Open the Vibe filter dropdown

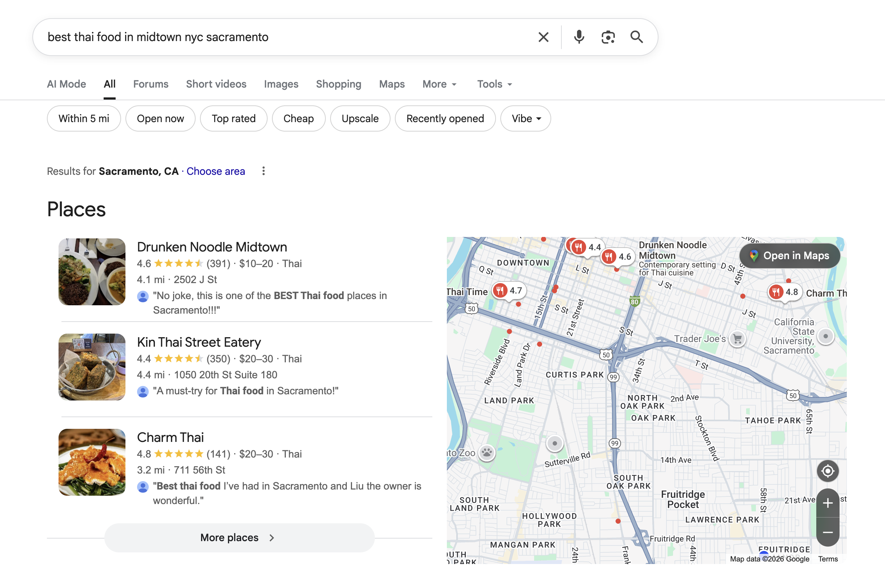525,118
